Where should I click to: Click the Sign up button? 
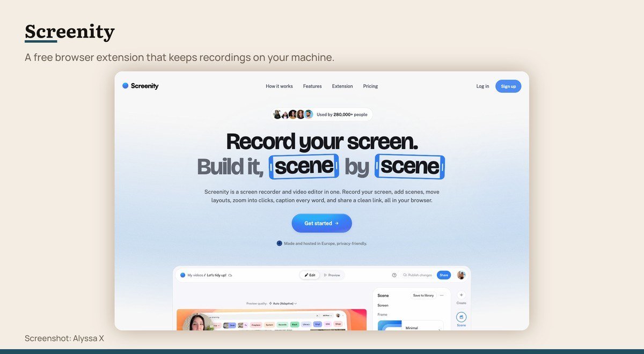(x=508, y=86)
